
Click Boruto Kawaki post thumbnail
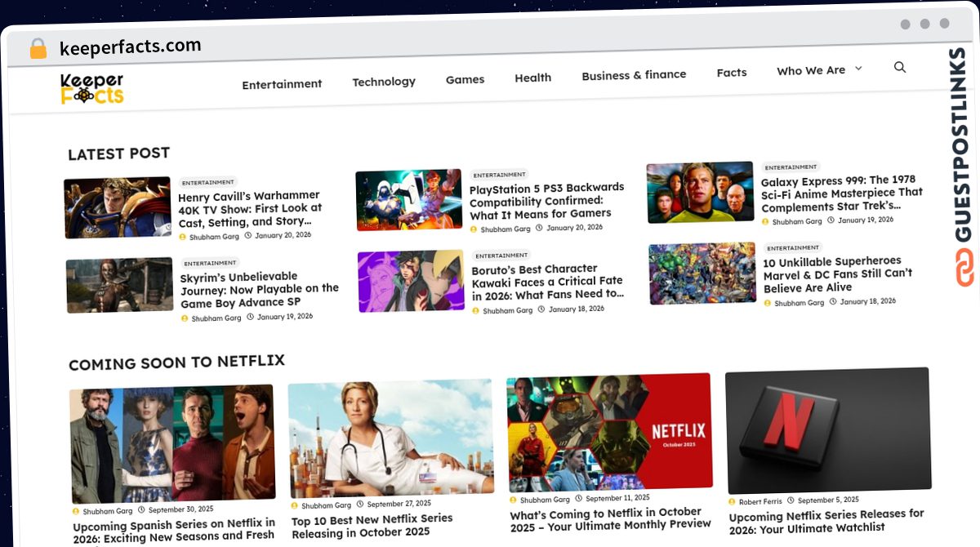pyautogui.click(x=411, y=281)
